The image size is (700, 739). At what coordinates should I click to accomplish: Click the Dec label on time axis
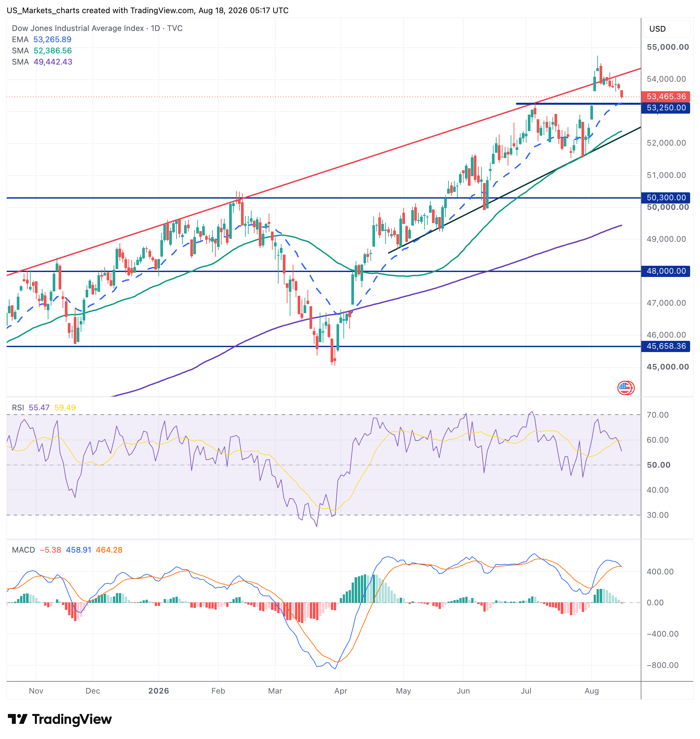(93, 691)
